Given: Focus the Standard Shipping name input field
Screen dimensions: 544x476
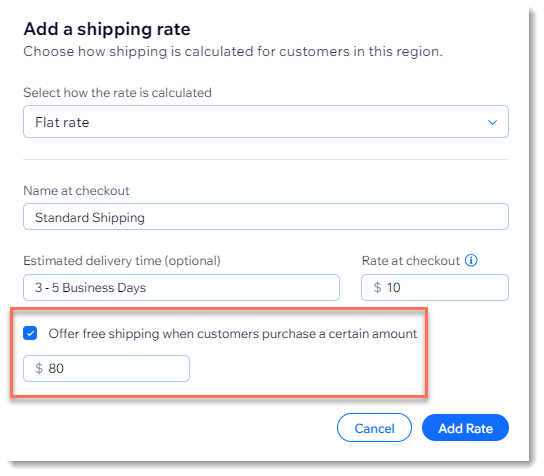Looking at the screenshot, I should click(x=266, y=217).
